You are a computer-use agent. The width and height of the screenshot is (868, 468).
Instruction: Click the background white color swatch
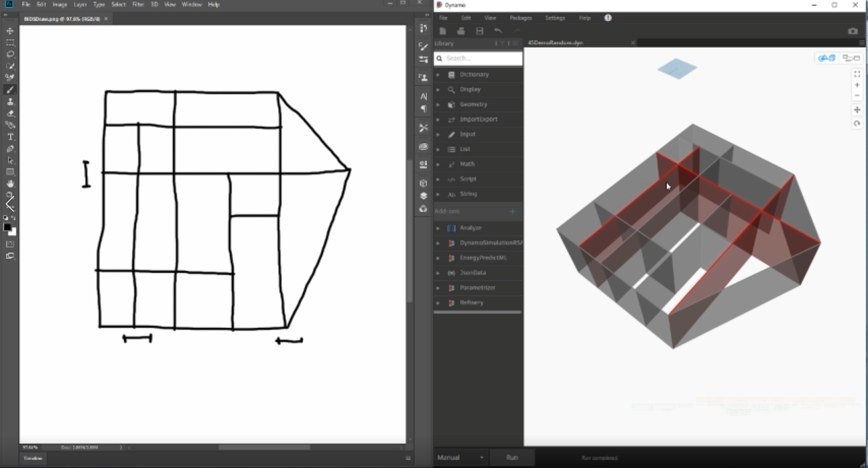pos(13,232)
